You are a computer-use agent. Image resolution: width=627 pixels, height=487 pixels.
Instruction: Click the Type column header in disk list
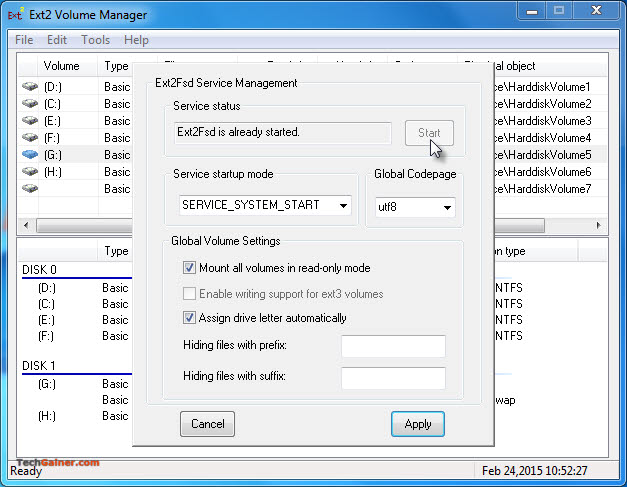tap(116, 251)
